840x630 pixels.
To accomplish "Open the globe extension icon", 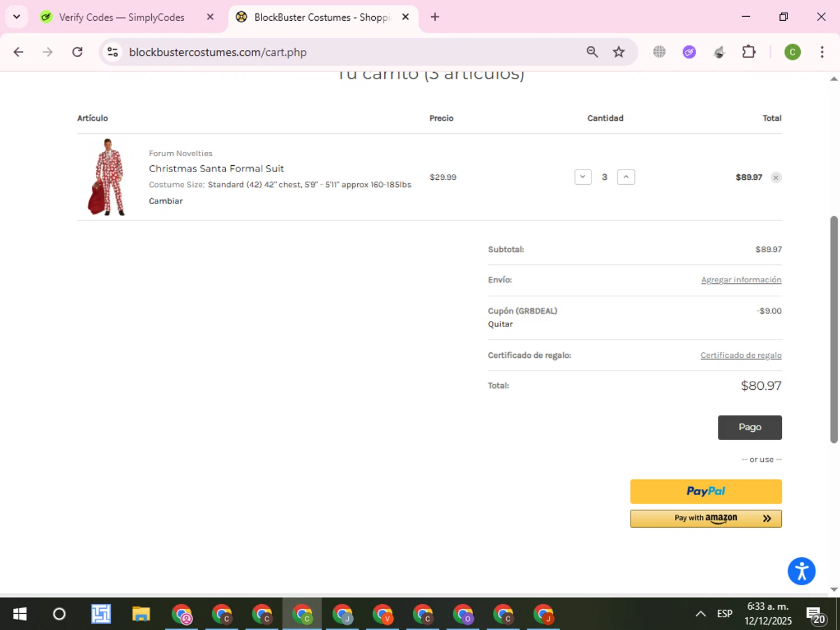I will click(x=659, y=52).
